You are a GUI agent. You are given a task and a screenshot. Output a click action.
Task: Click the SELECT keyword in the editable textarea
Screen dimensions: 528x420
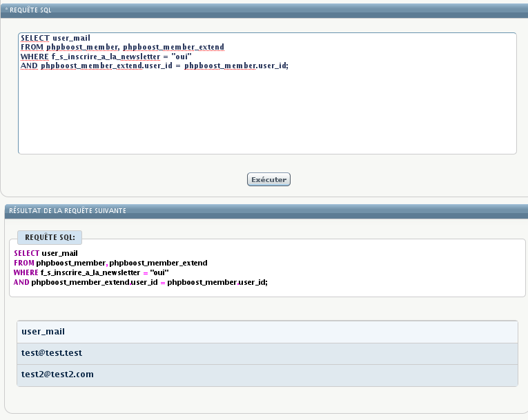click(x=35, y=38)
